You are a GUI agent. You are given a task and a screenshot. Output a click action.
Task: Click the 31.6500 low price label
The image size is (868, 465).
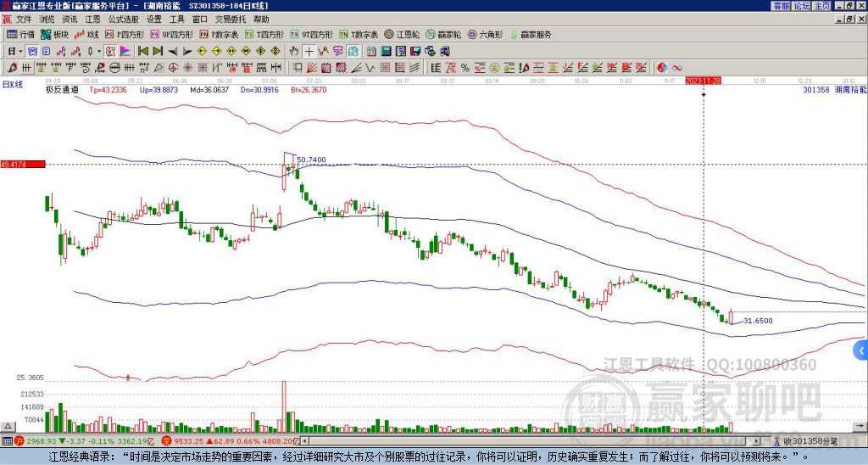pos(758,321)
